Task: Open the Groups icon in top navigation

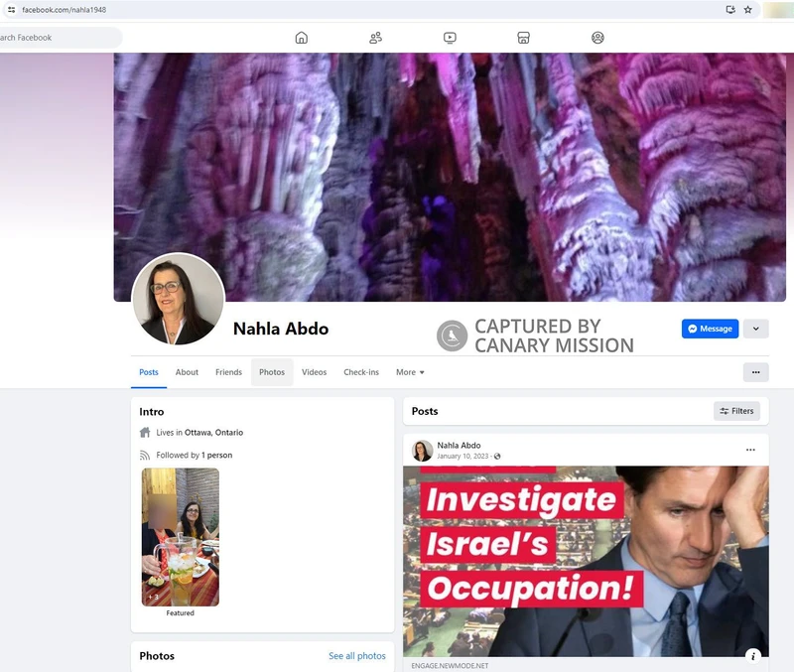Action: (597, 38)
